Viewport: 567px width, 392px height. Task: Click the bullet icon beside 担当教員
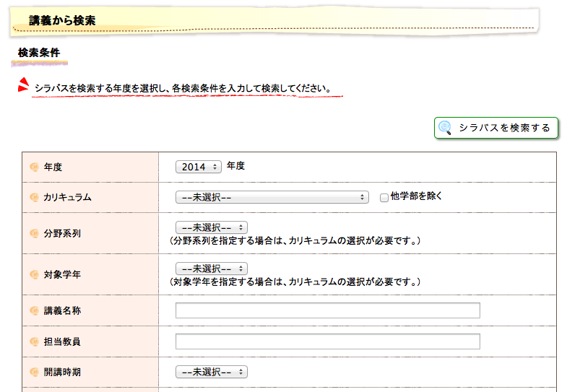[34, 341]
